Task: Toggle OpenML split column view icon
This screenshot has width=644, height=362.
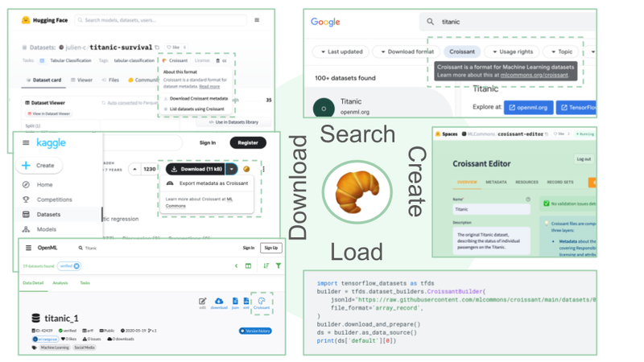Action: [x=249, y=266]
